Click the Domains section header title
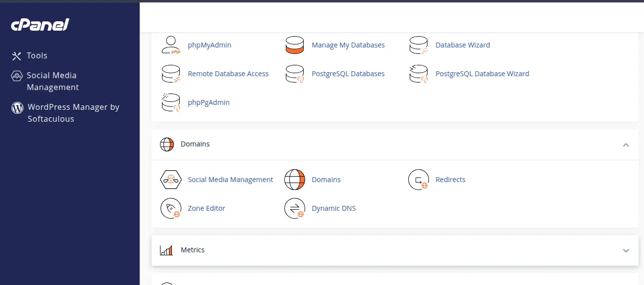Viewport: 644px width, 285px height. 195,144
